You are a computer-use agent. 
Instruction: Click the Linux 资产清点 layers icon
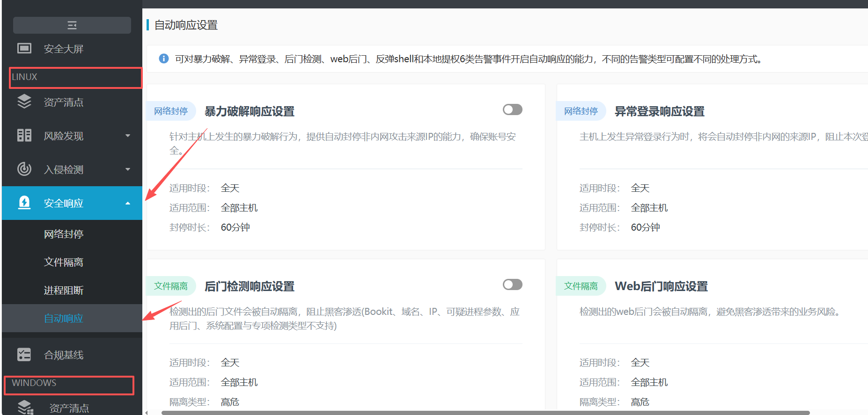tap(24, 102)
